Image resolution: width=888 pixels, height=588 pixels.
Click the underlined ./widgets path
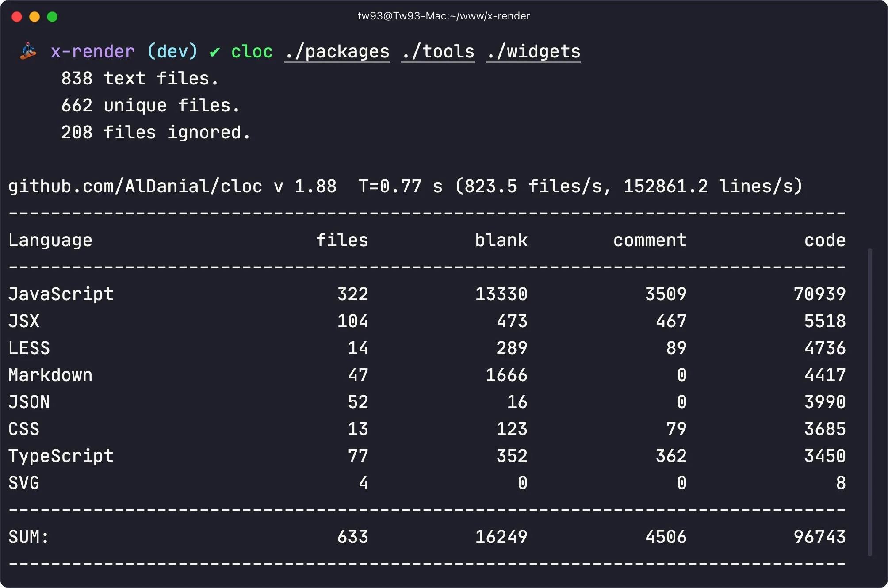click(x=533, y=52)
